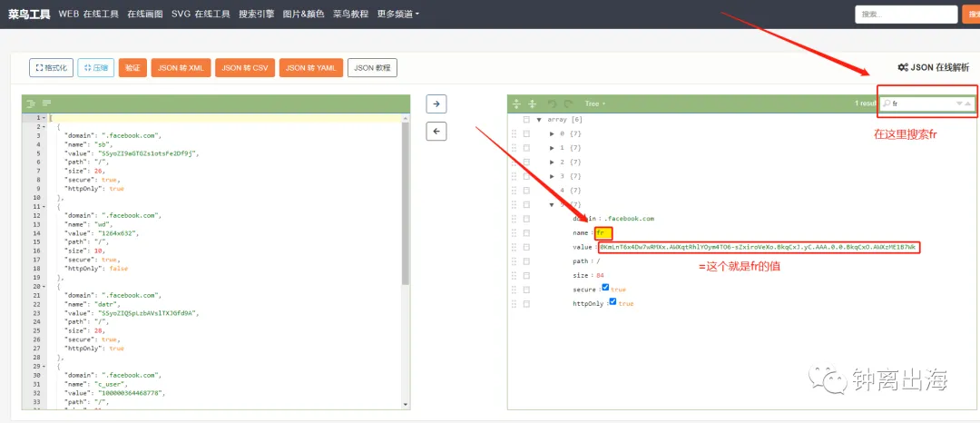Screen dimensions: 980x423
Task: Click the gear icon beside JSON 在线解析
Action: 903,67
